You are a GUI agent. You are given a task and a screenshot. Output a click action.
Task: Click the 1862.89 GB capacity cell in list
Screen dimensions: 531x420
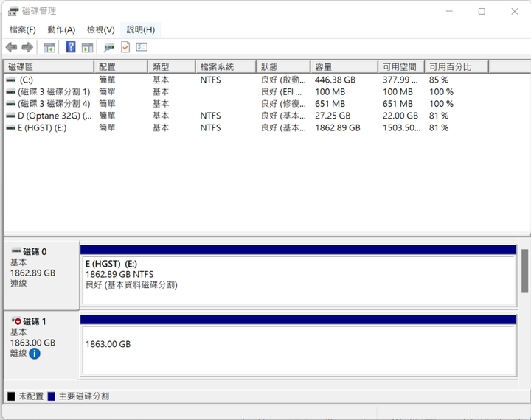coord(338,128)
